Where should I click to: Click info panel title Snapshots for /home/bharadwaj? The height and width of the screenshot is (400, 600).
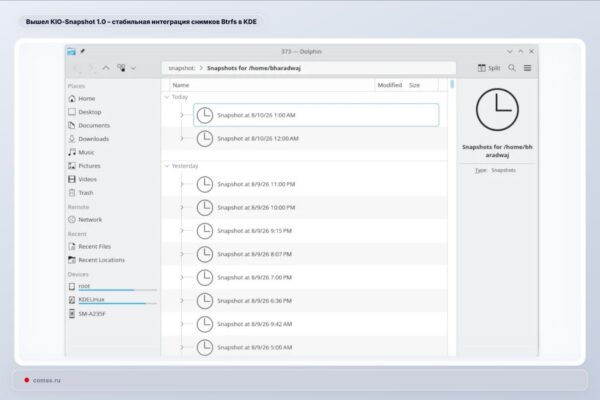click(x=497, y=151)
